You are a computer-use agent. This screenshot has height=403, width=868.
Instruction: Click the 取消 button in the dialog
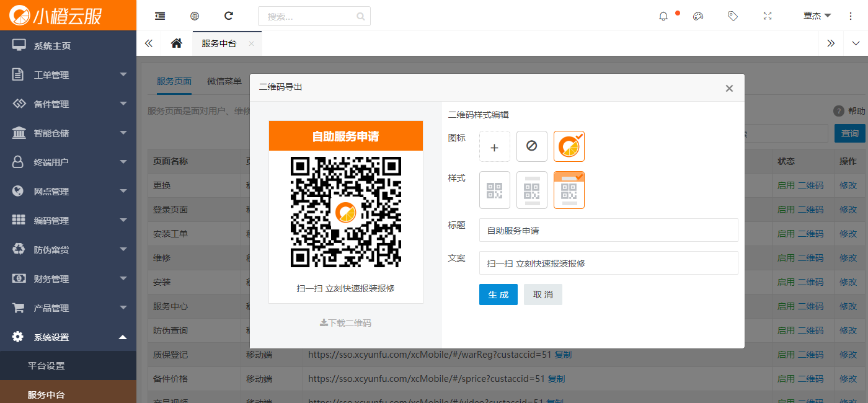(x=543, y=294)
